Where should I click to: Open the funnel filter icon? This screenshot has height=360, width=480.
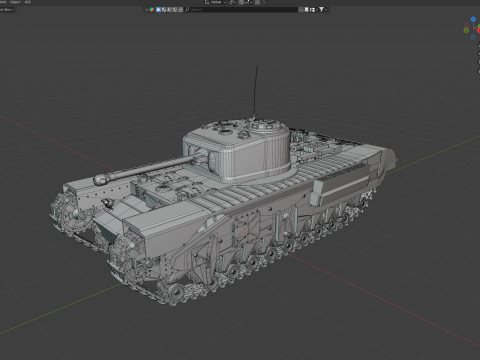pyautogui.click(x=321, y=10)
